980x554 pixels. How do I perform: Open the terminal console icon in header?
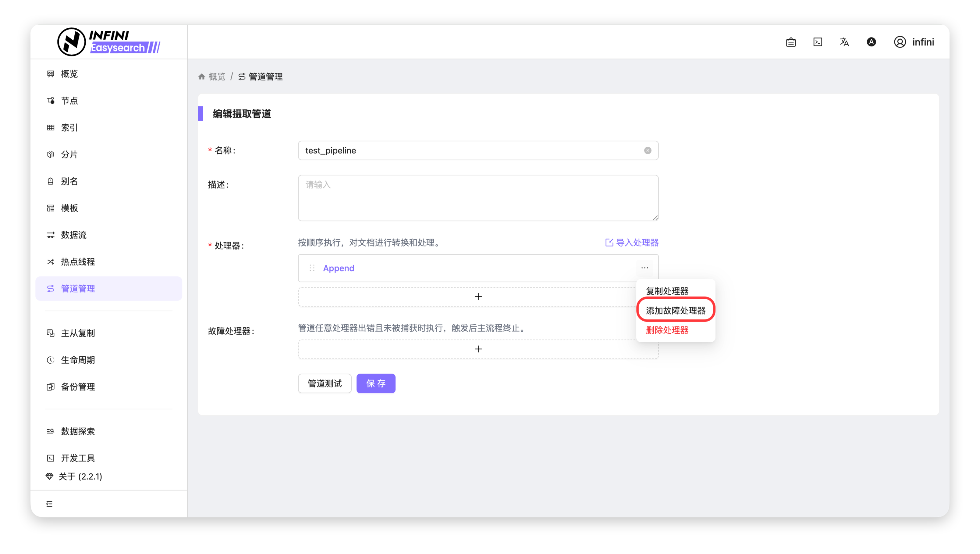(818, 42)
